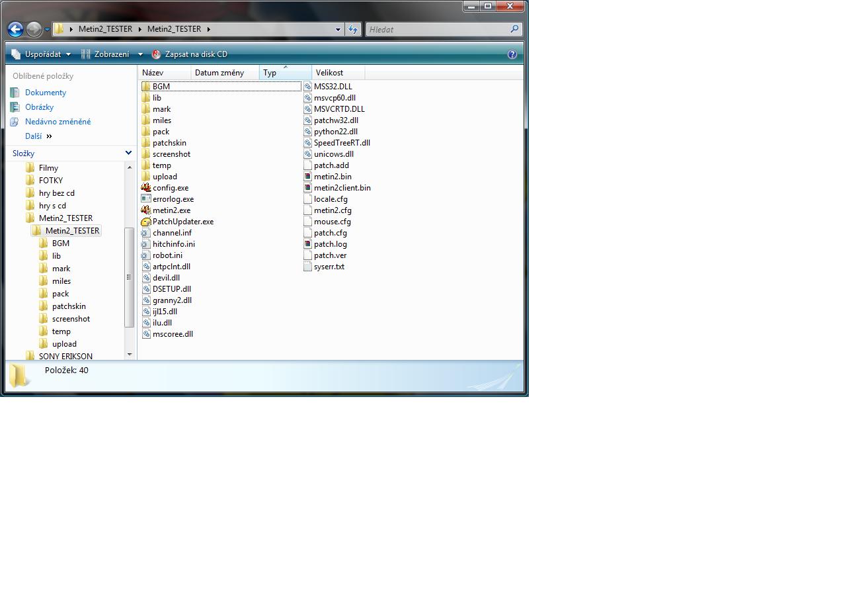Screen dimensions: 868x610
Task: Expand breadcrumb arrow after first Metin2_TESTER
Action: [x=140, y=29]
